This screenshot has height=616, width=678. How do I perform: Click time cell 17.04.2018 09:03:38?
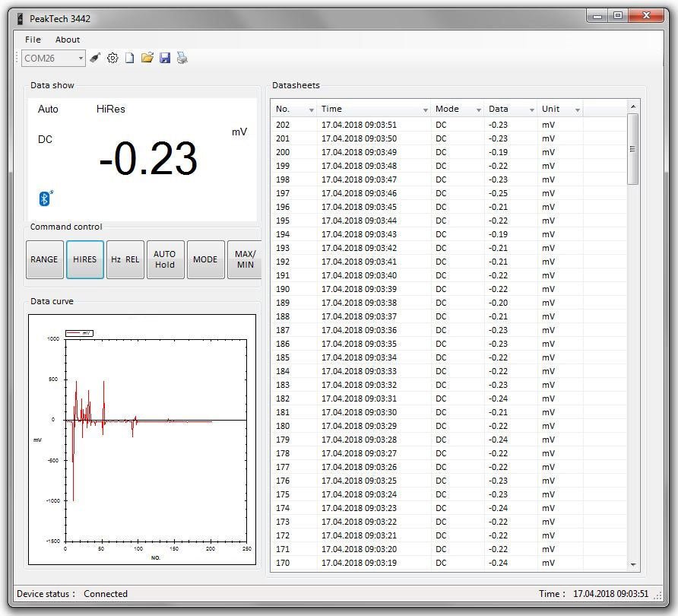point(359,303)
